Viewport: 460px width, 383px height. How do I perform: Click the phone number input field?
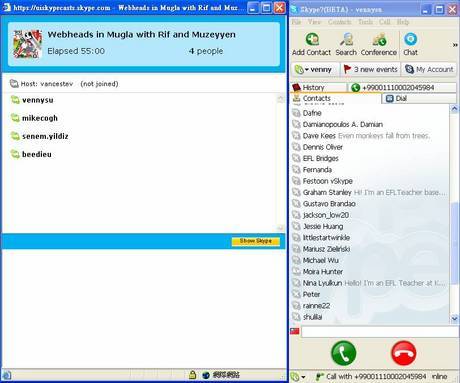coord(380,332)
